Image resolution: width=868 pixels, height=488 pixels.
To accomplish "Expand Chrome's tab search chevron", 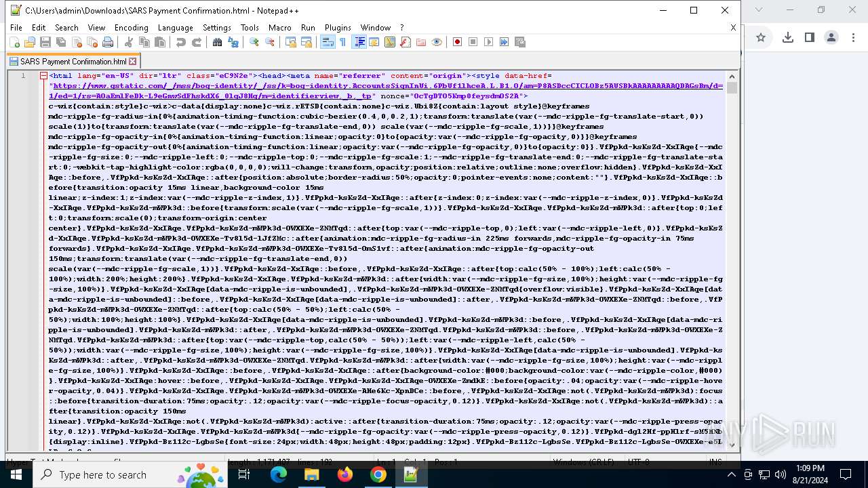I will tap(759, 9).
